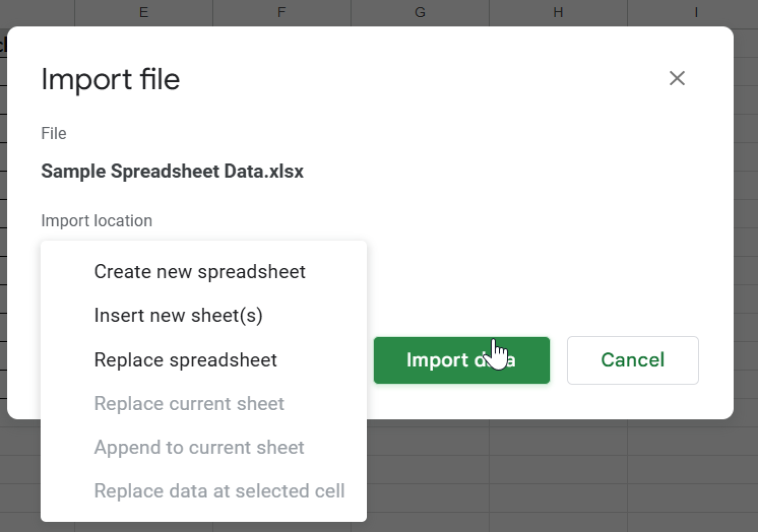The height and width of the screenshot is (532, 758).
Task: Click "Replace data at selected cell" option
Action: (x=219, y=491)
